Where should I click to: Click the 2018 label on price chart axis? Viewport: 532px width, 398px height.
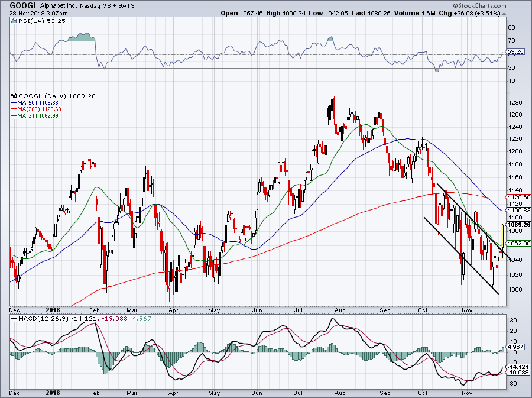pos(53,310)
